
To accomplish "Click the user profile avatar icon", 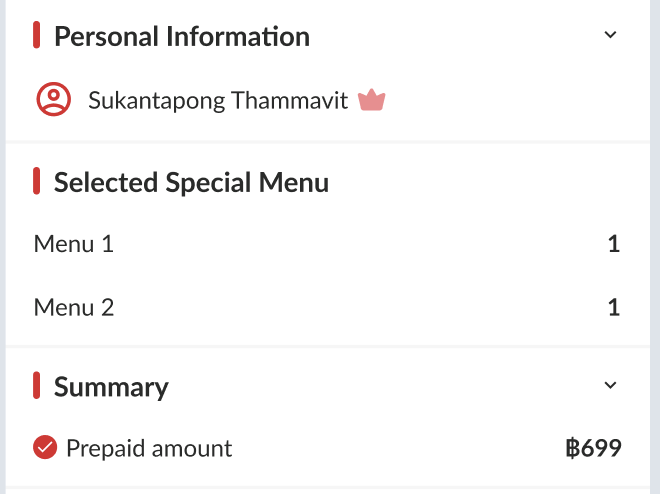I will click(x=54, y=100).
